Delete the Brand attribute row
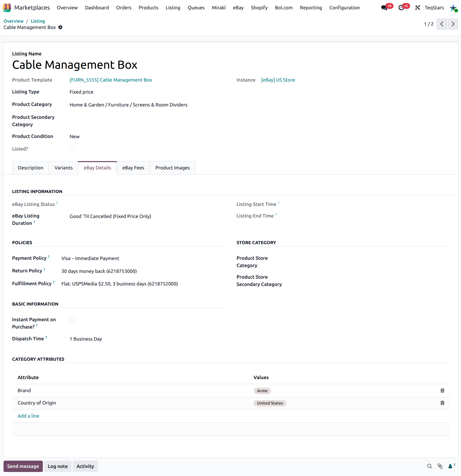This screenshot has height=476, width=461. click(x=442, y=390)
